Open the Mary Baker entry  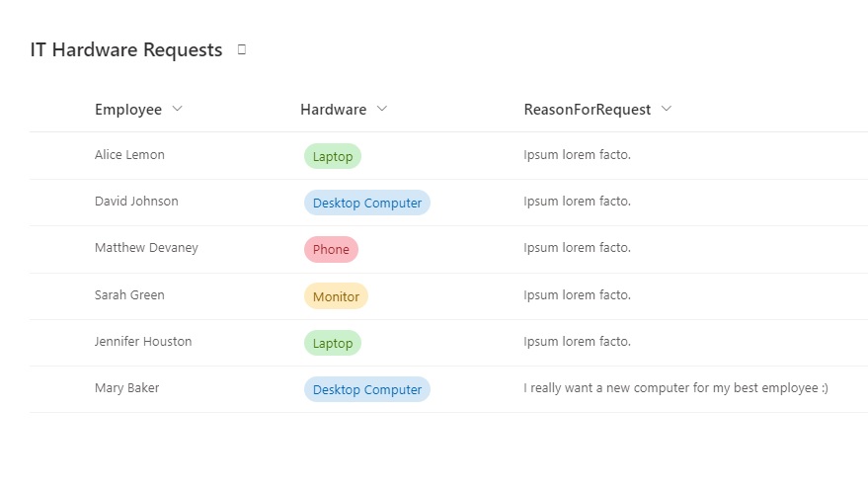126,388
